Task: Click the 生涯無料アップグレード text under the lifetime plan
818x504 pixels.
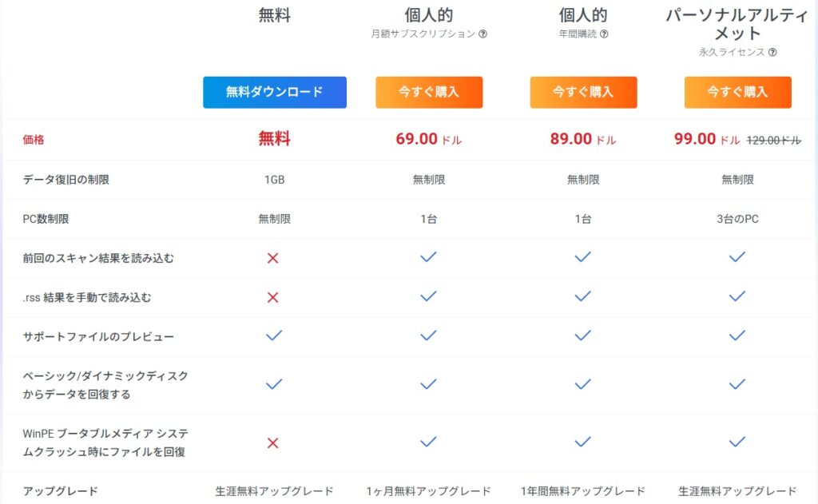Action: tap(737, 491)
